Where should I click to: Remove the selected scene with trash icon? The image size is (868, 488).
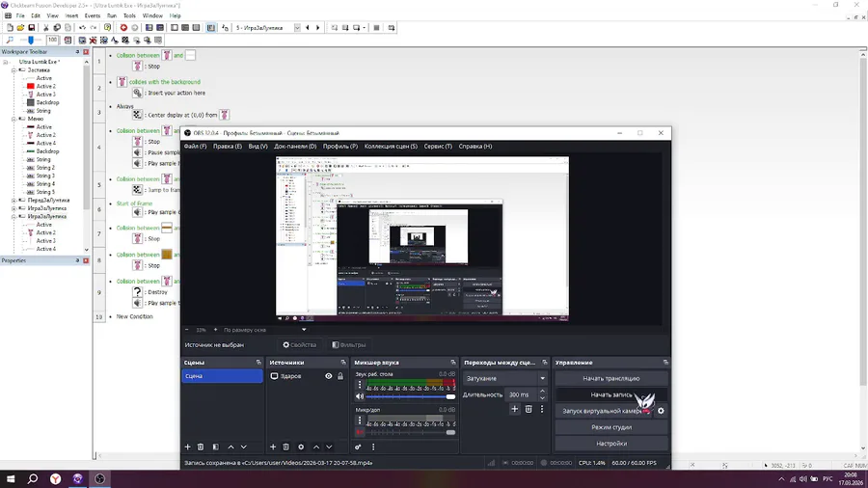click(x=201, y=447)
